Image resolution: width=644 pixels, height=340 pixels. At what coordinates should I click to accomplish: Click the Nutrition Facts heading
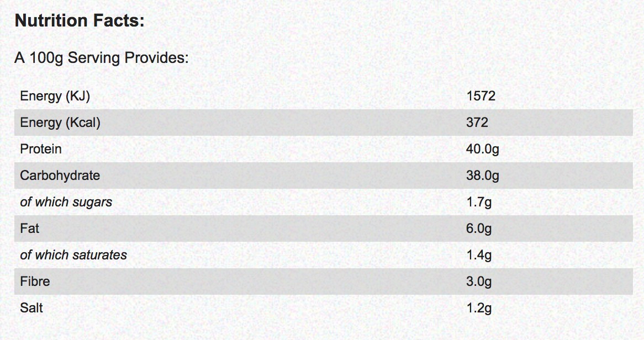(79, 22)
